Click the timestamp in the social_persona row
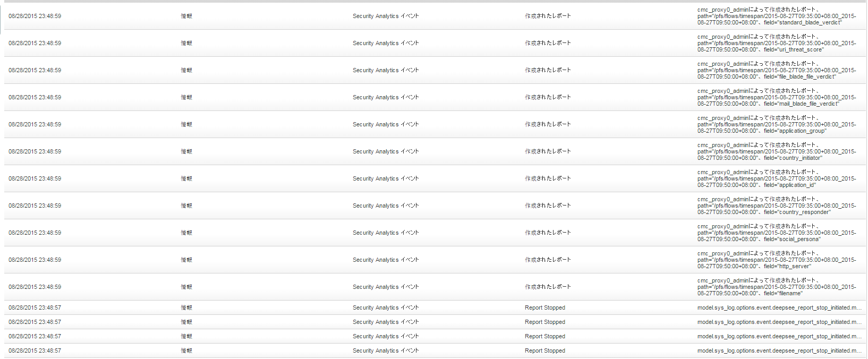Viewport: 868px width, 359px height. coord(35,233)
